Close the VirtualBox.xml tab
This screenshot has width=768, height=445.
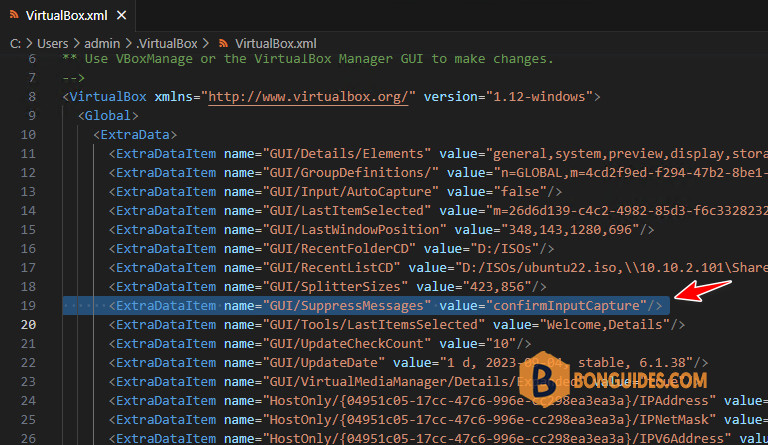121,16
